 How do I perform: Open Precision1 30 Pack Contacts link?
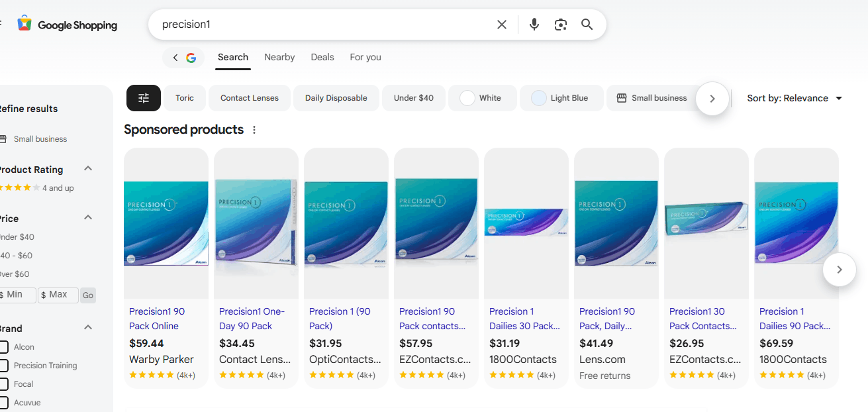(x=703, y=319)
